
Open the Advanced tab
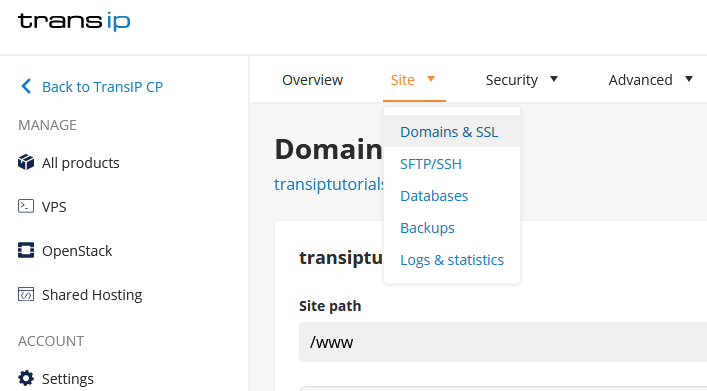(640, 80)
